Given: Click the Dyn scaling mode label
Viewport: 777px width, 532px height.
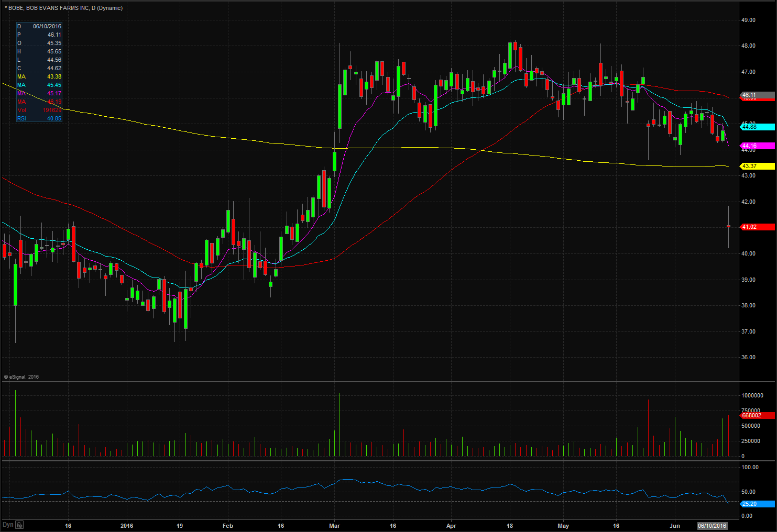Looking at the screenshot, I should (x=8, y=525).
